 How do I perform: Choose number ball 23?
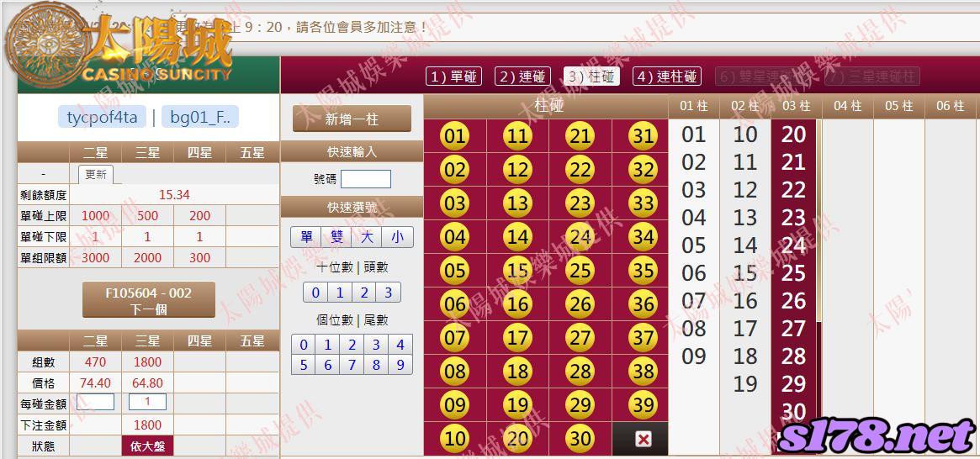580,203
